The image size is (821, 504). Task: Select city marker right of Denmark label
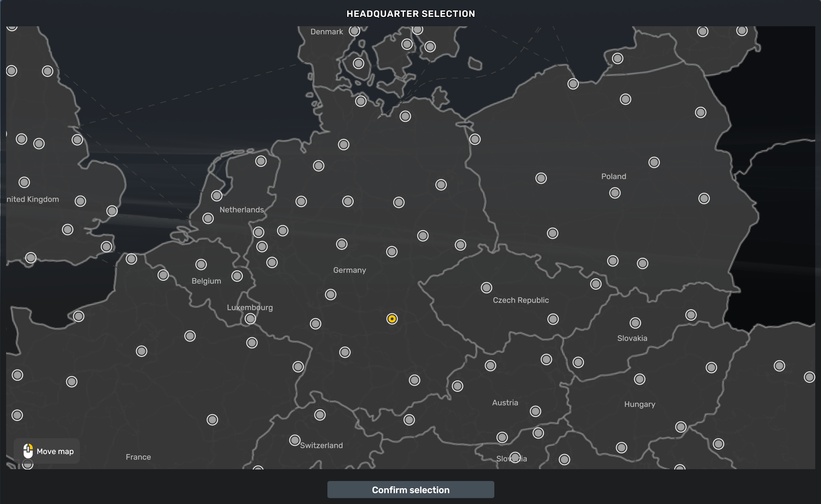click(354, 31)
